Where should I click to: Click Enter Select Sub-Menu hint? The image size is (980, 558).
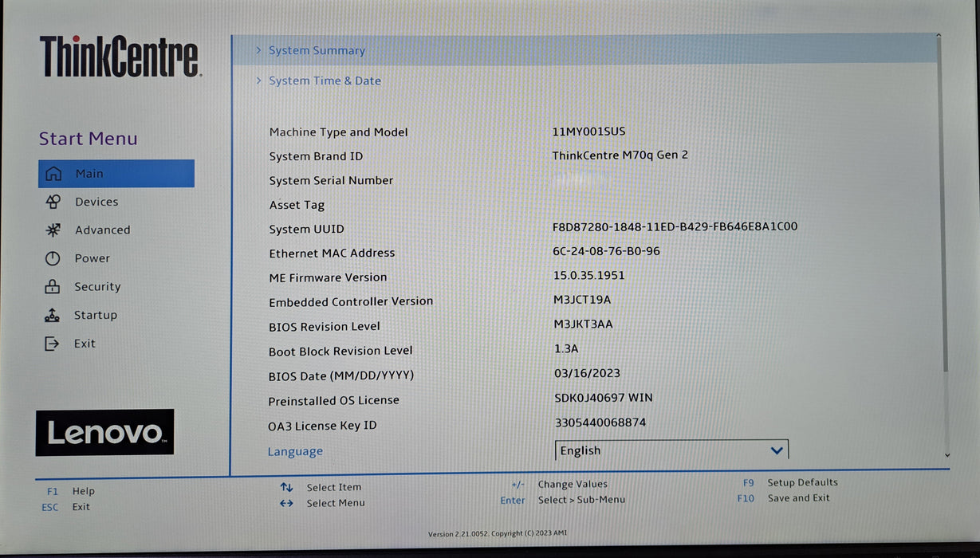(x=563, y=500)
